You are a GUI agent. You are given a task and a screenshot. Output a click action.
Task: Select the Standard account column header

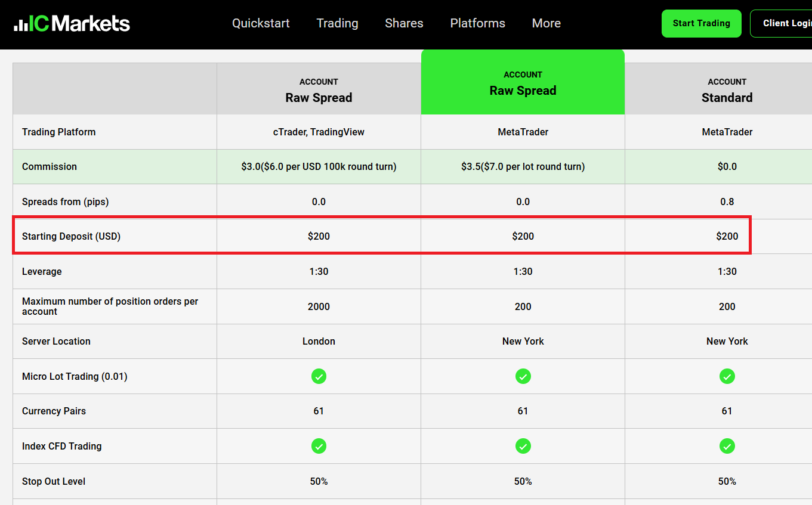[x=727, y=90]
